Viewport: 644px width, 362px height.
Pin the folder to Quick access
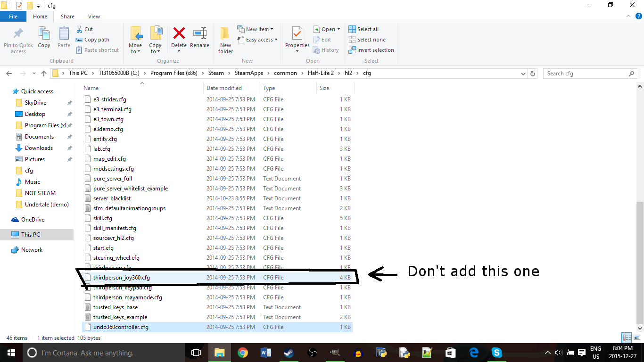point(18,41)
